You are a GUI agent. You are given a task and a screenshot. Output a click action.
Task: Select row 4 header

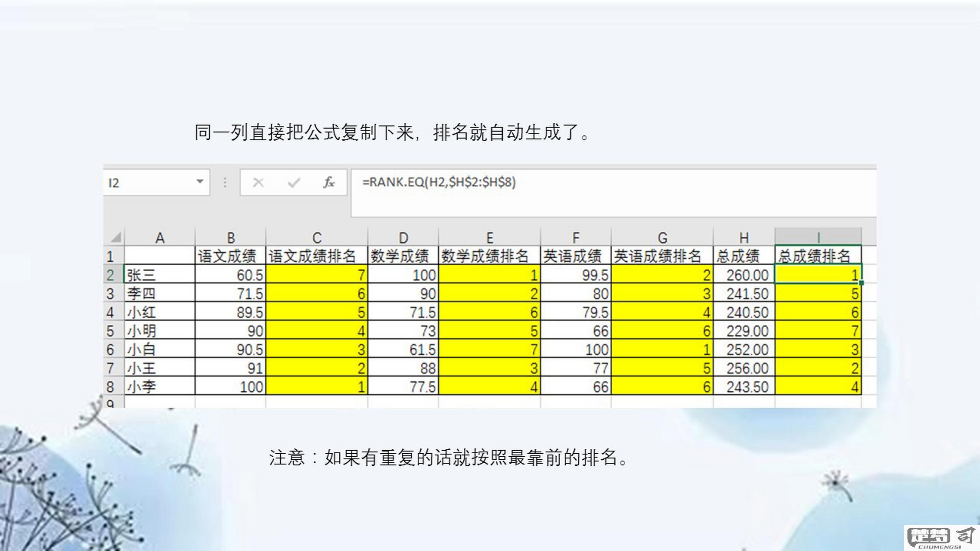pyautogui.click(x=114, y=312)
